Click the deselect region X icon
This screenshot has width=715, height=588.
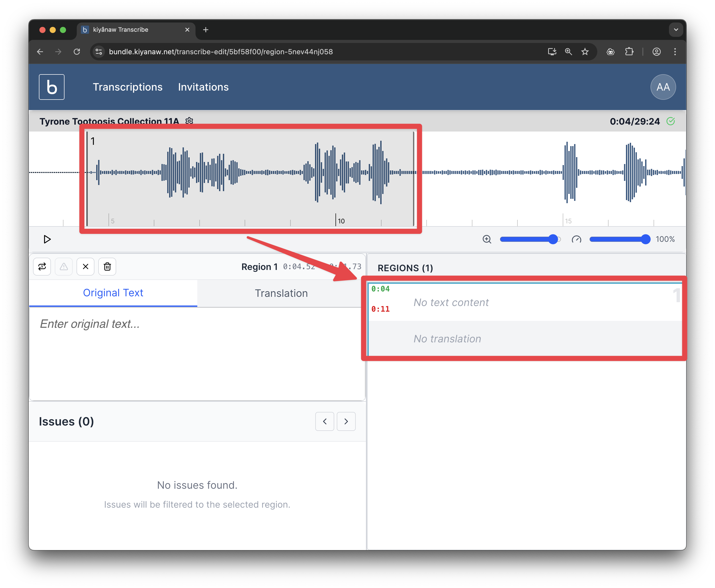(x=85, y=267)
